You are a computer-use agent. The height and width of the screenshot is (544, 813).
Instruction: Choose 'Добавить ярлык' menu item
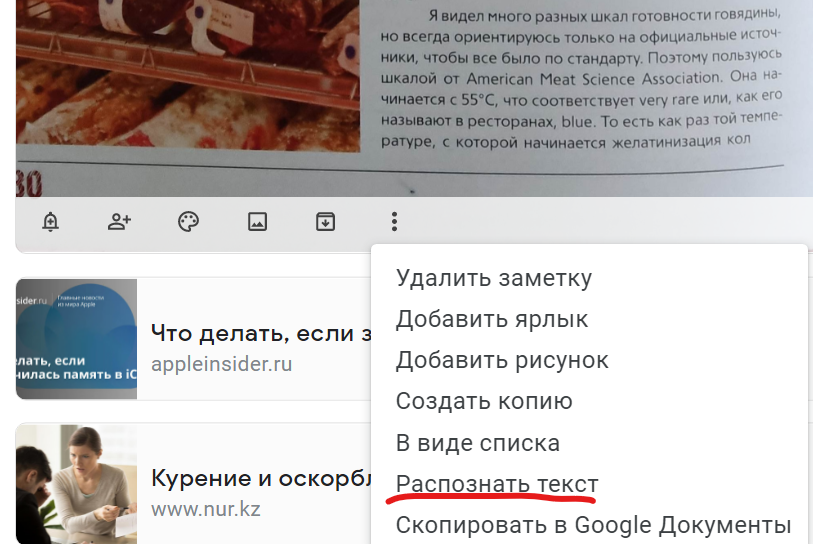pos(492,319)
